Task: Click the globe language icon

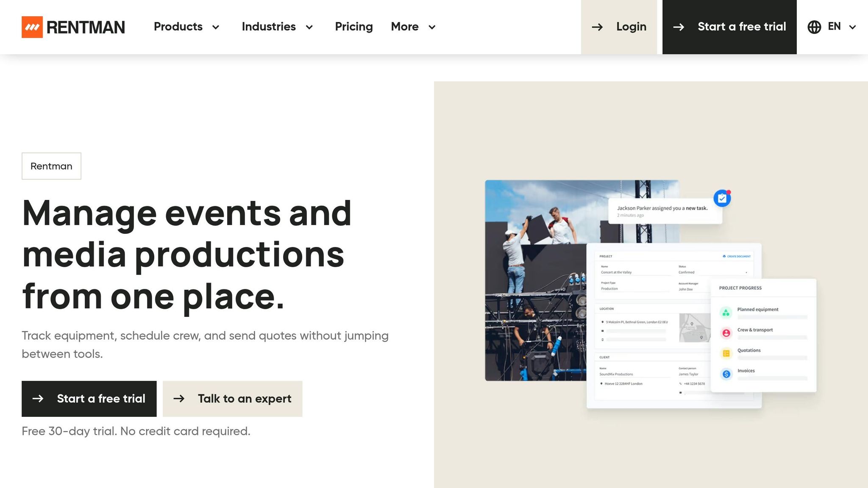Action: click(814, 27)
